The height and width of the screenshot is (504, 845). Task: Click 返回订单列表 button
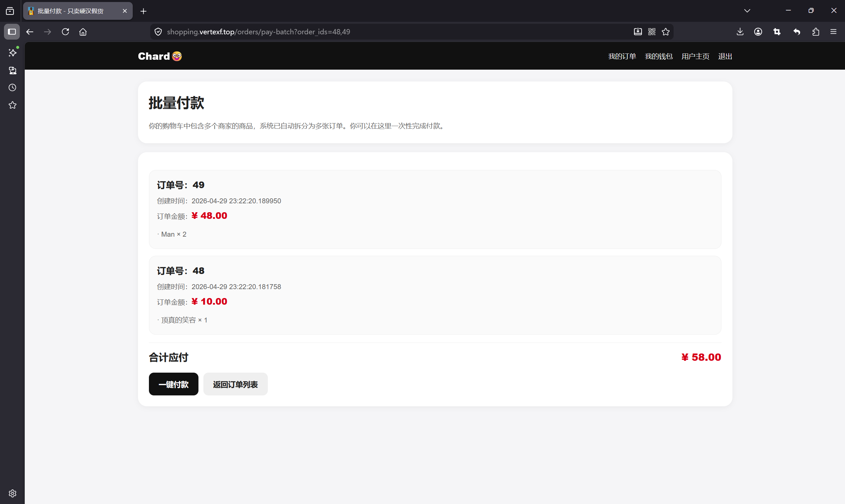[x=235, y=384]
